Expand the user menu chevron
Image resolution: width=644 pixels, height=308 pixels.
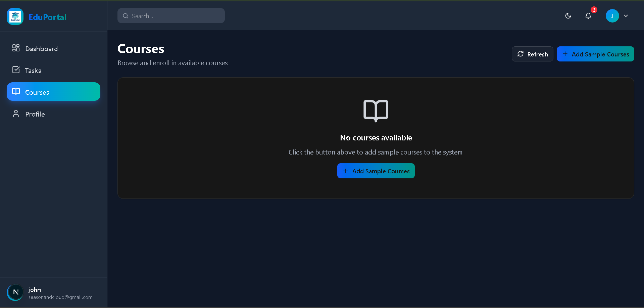(626, 16)
